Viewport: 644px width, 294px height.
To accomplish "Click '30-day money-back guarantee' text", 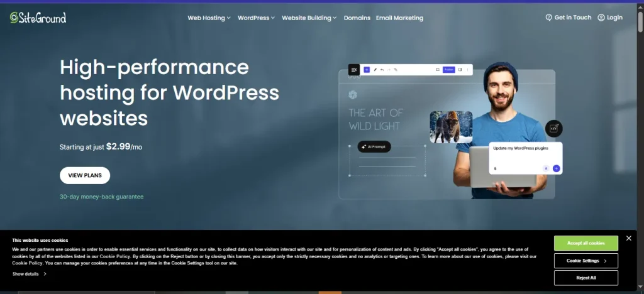I will (101, 197).
